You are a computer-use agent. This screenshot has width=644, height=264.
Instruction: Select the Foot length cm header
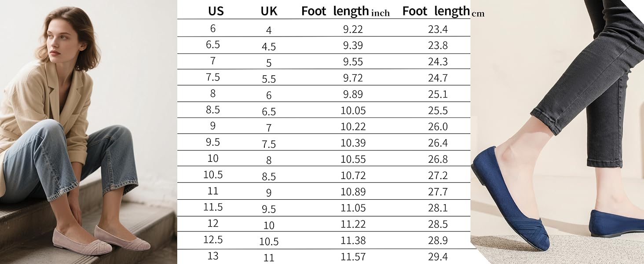tap(443, 11)
